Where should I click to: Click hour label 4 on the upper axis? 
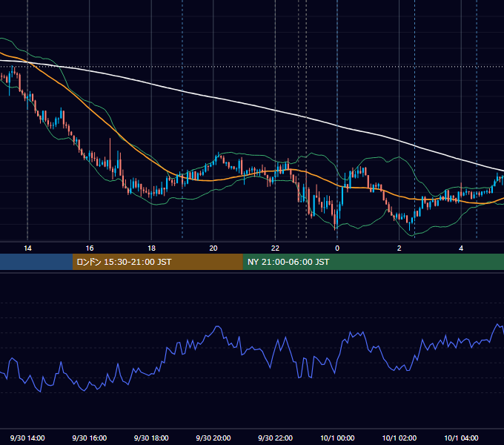(461, 248)
